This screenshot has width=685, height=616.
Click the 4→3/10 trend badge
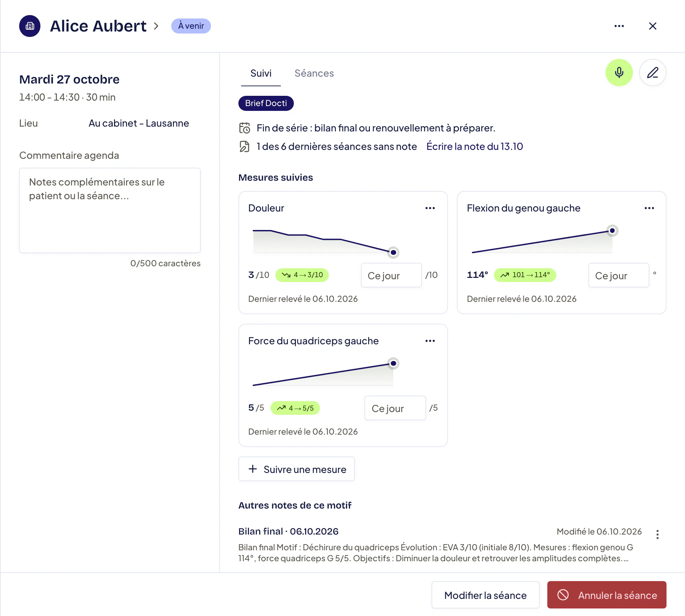click(x=302, y=275)
